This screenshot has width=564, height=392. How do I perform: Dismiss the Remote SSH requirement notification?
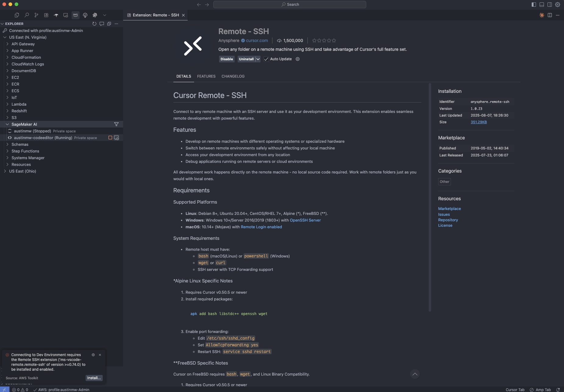pos(100,355)
